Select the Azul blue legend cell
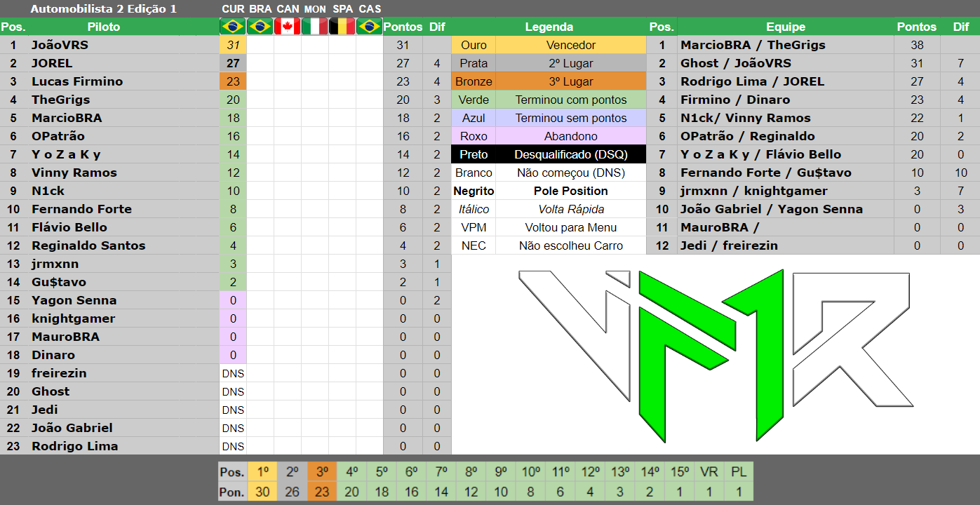This screenshot has width=980, height=505. 474,118
